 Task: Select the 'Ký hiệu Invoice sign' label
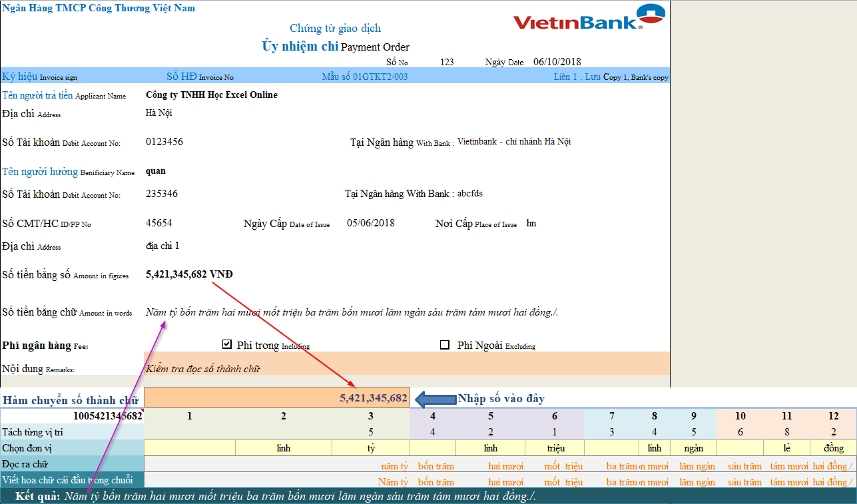tap(40, 77)
